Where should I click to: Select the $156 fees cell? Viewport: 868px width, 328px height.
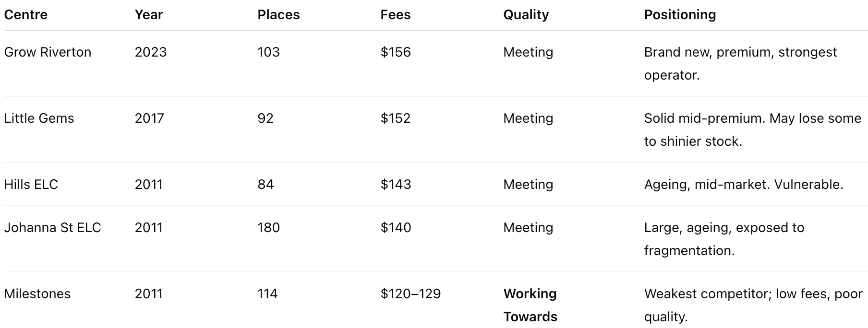coord(396,52)
